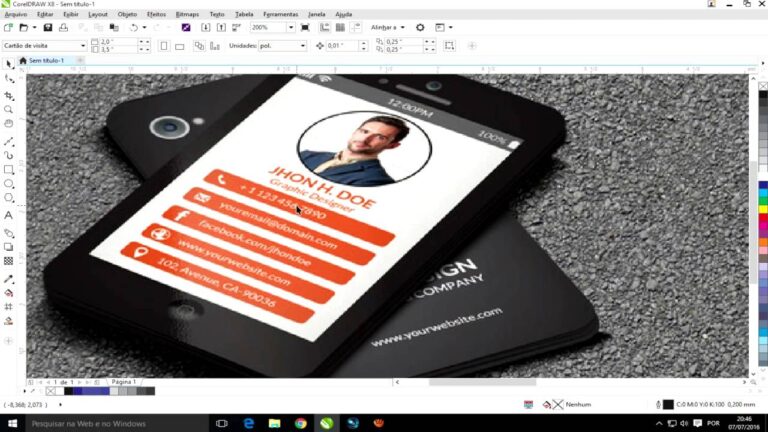Viewport: 768px width, 432px height.
Task: Click the Export icon
Action: click(x=221, y=27)
